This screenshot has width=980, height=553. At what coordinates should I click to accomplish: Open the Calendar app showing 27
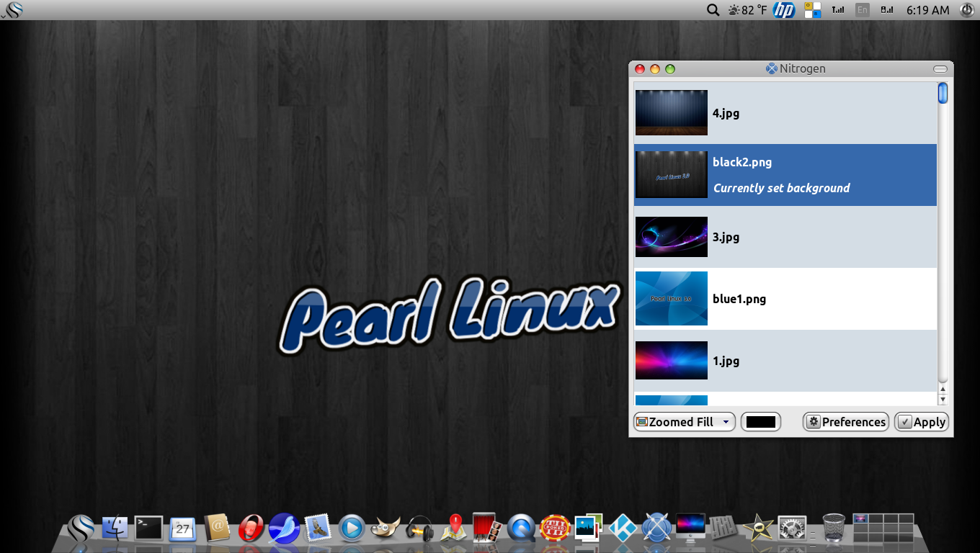coord(183,529)
